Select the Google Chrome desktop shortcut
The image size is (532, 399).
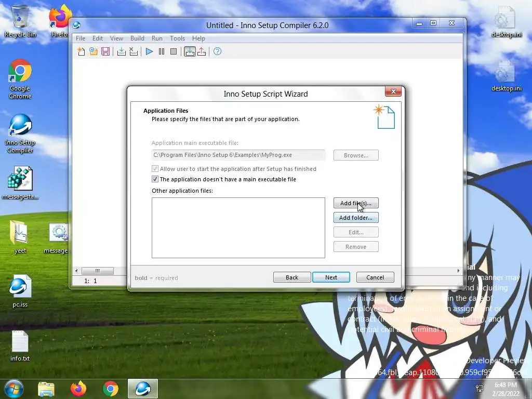pyautogui.click(x=20, y=79)
